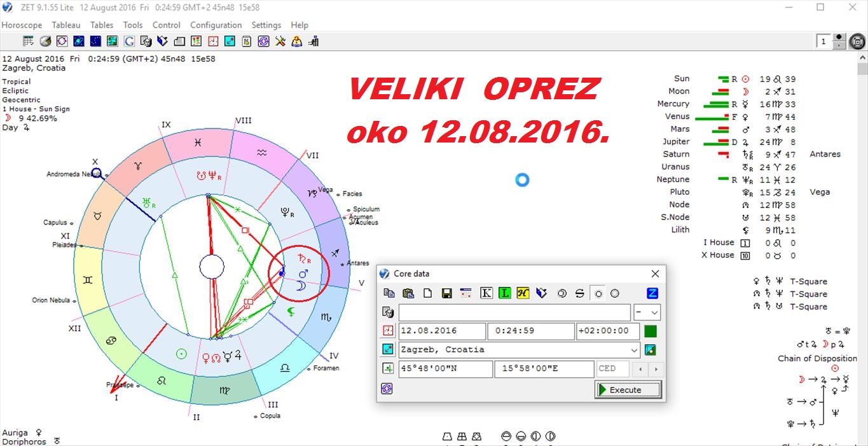Screen dimensions: 868x446
Task: Click the calendar icon in Core data
Action: (466, 293)
